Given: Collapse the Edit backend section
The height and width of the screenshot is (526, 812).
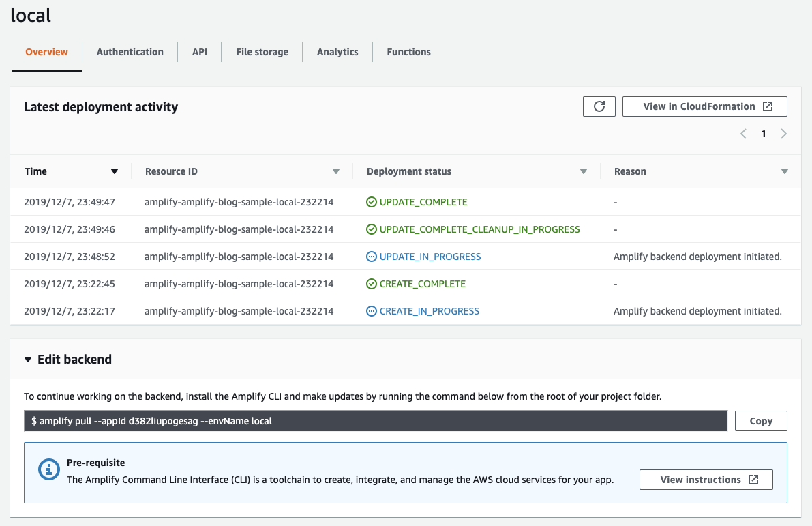Looking at the screenshot, I should [x=28, y=360].
